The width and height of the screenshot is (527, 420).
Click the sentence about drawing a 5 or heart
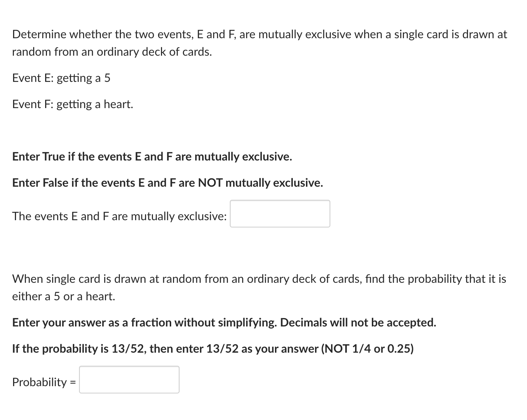coord(259,279)
